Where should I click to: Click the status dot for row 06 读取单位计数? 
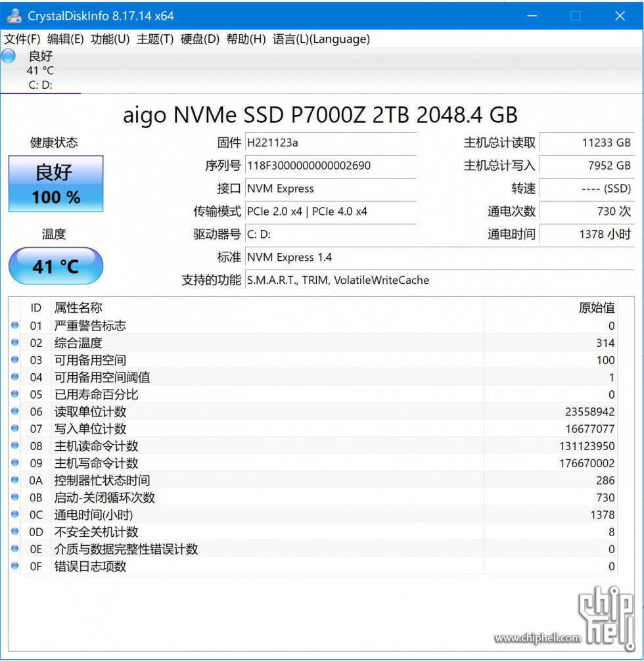[14, 411]
